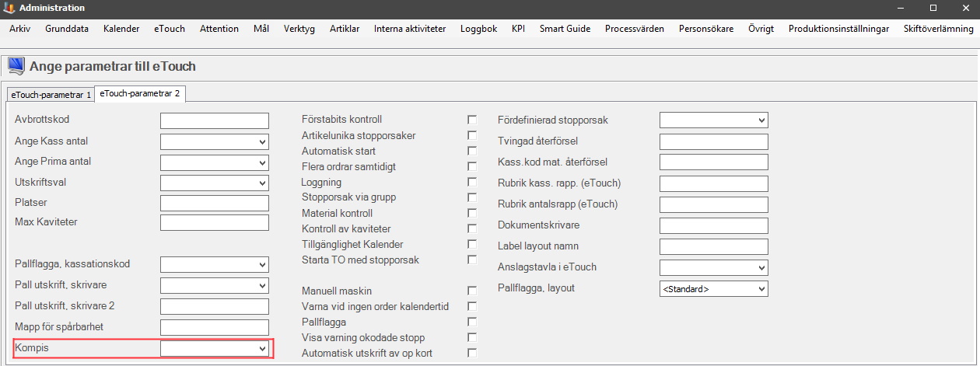
Task: Open the Grunddata menu
Action: point(67,29)
